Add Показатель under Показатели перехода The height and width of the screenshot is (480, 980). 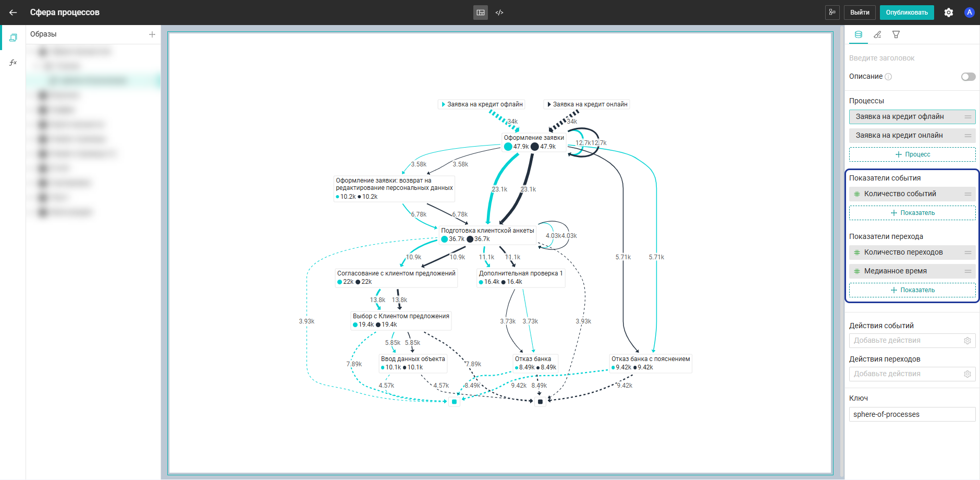[912, 290]
